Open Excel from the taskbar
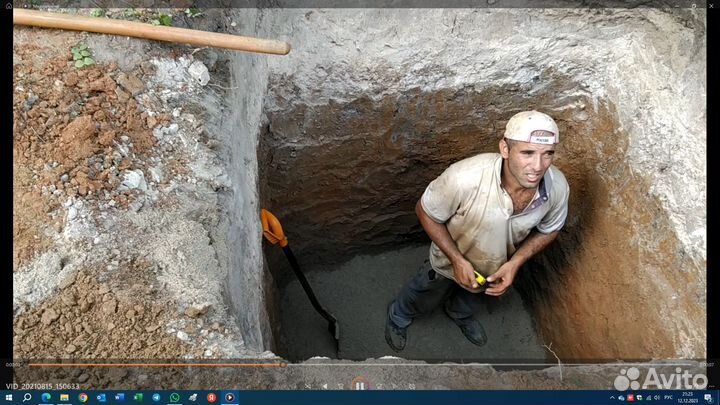Screen dimensions: 720x405 point(137,398)
